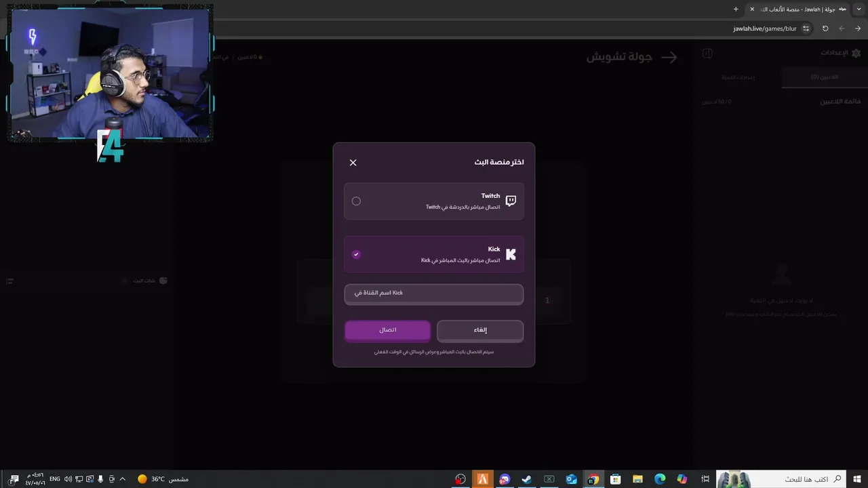Click the Twitch logo icon

[511, 201]
